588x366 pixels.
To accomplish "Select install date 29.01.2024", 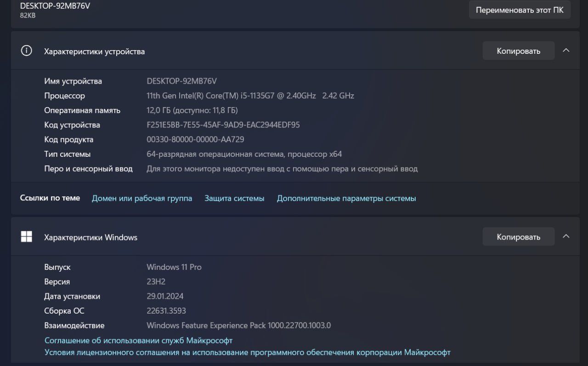I will (x=165, y=296).
